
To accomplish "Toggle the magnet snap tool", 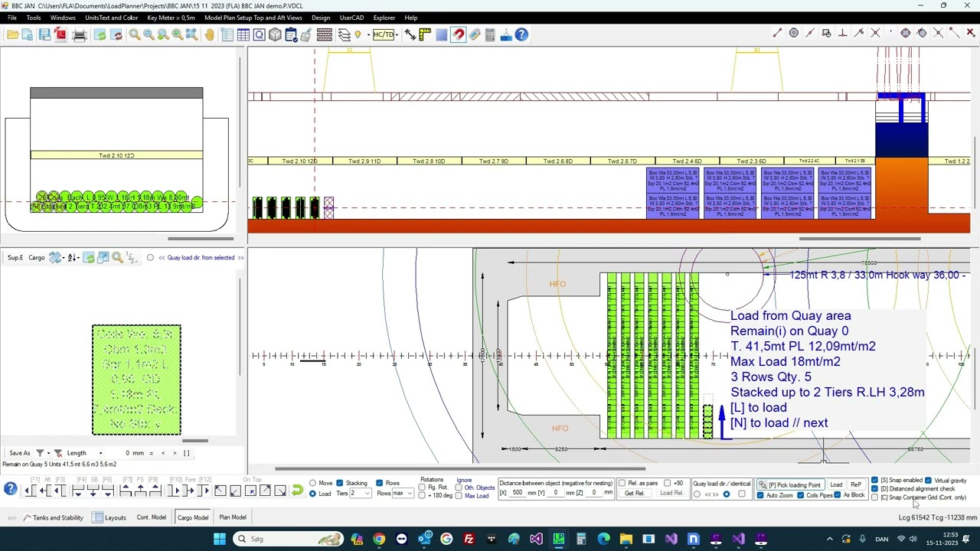I will click(458, 34).
